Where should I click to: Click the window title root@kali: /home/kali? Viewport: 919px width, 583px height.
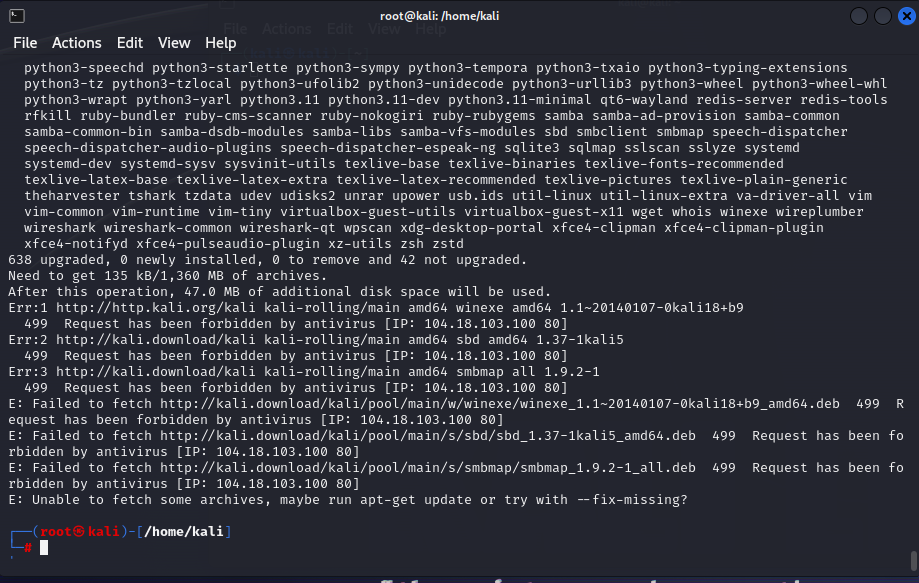coord(459,15)
